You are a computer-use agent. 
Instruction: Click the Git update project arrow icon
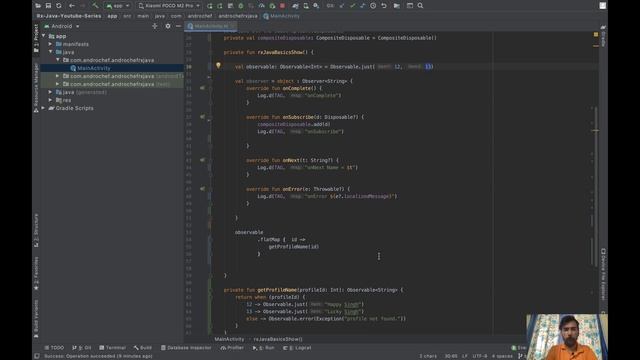pos(342,6)
